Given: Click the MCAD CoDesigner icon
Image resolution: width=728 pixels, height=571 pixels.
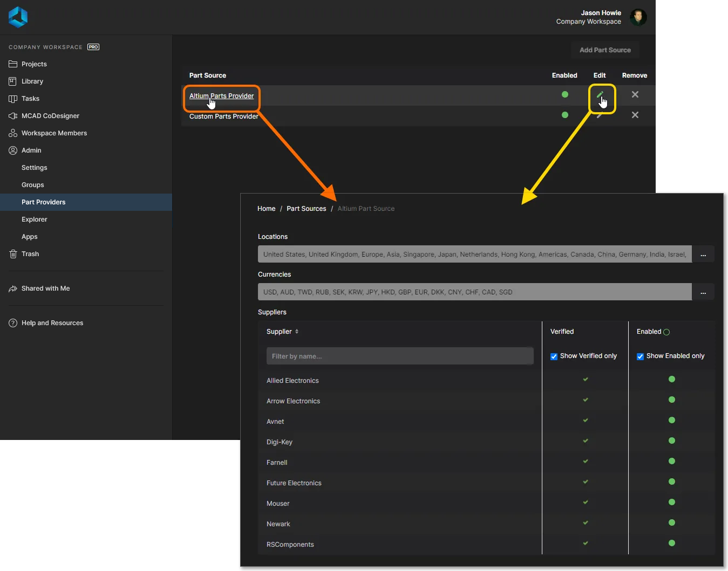Looking at the screenshot, I should click(x=13, y=116).
